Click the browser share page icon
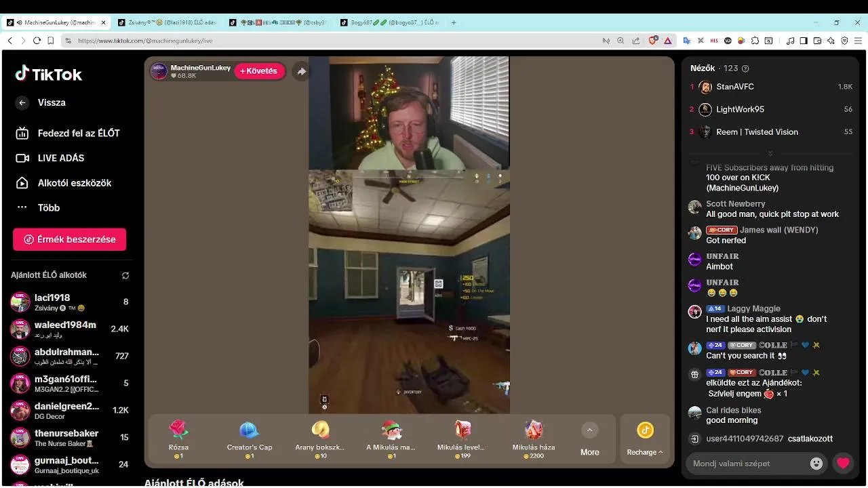 [x=635, y=41]
